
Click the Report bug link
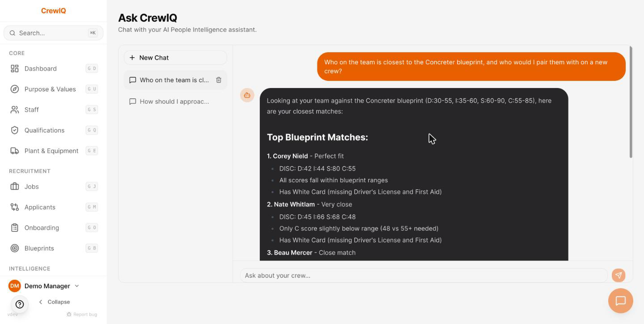tap(81, 314)
